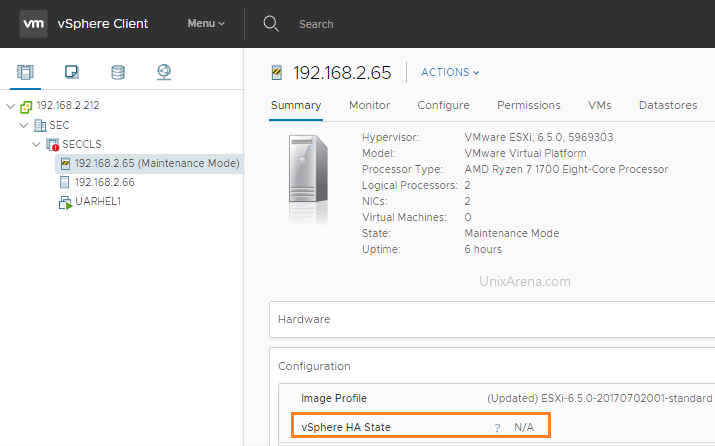Screen dimensions: 715x446
Task: Click the search magnifier icon
Action: point(271,24)
